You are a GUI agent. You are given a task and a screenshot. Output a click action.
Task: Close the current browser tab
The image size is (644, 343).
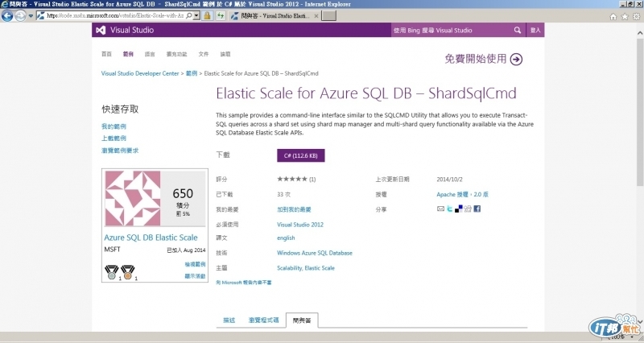pos(316,16)
